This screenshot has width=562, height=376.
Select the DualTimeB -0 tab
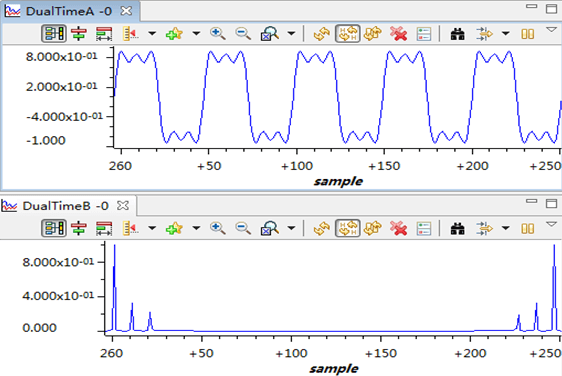[65, 206]
